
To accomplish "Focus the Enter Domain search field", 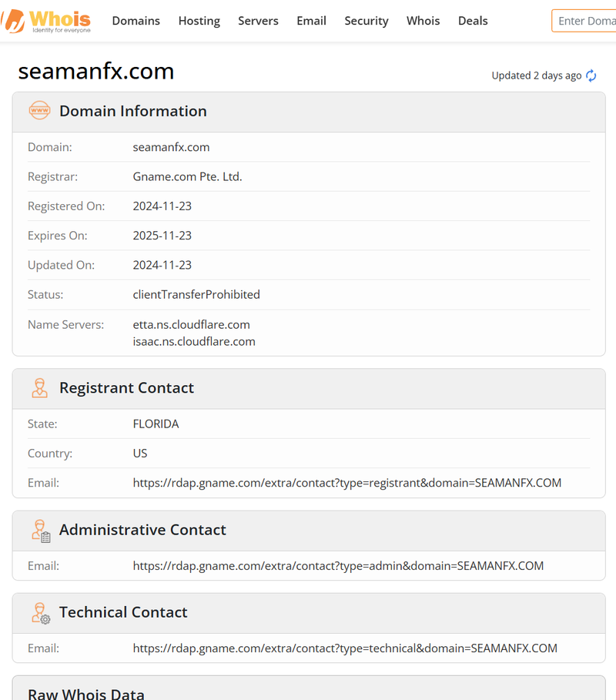I will (x=584, y=21).
